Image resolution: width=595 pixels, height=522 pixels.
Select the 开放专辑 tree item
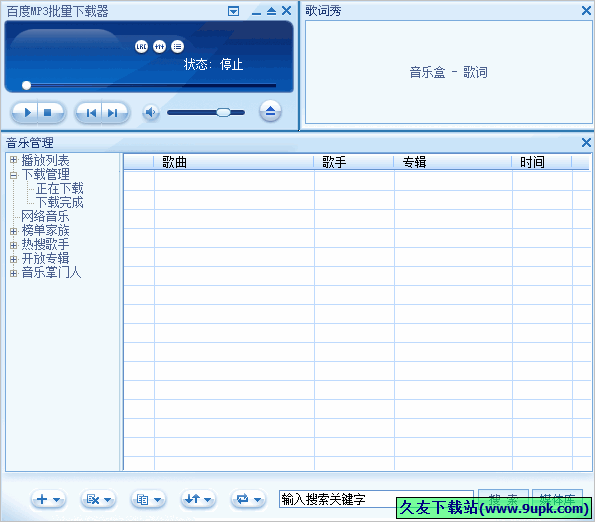tap(46, 259)
